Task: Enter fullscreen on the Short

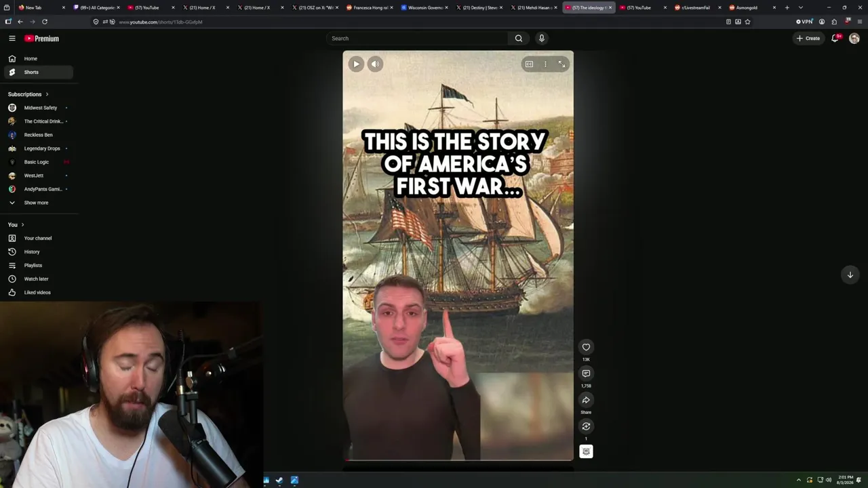Action: pos(561,64)
